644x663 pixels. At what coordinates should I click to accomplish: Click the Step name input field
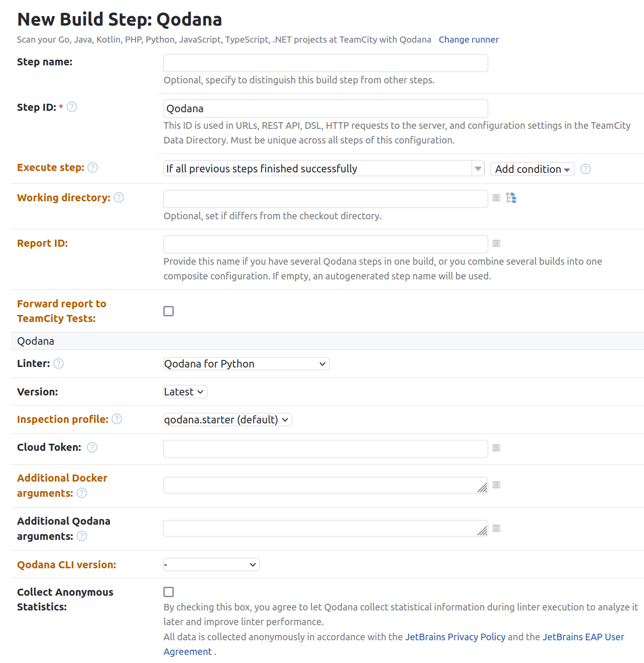pyautogui.click(x=325, y=63)
